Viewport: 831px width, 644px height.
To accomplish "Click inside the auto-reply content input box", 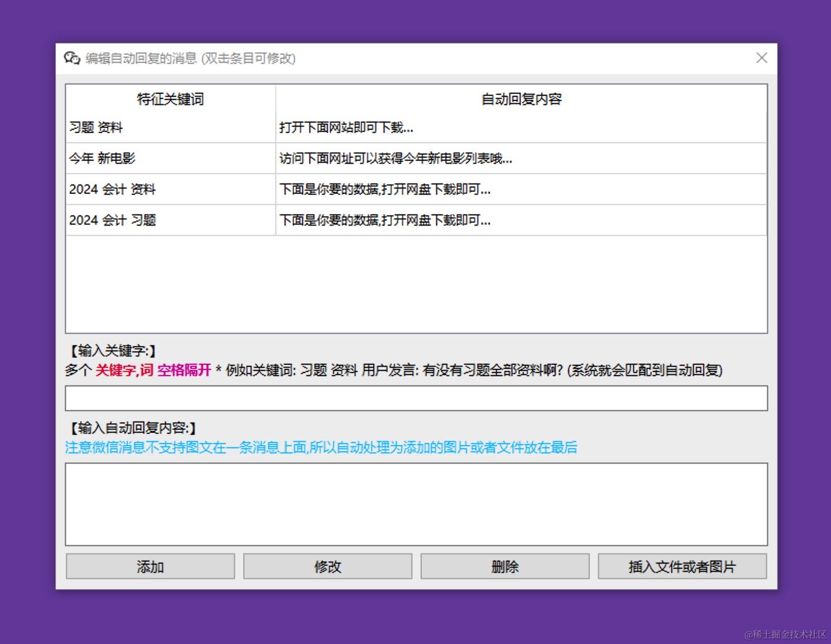I will (415, 504).
